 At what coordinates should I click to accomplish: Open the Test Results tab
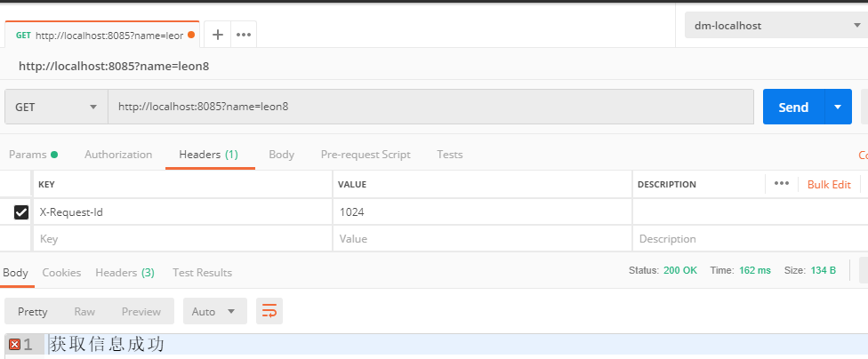202,273
